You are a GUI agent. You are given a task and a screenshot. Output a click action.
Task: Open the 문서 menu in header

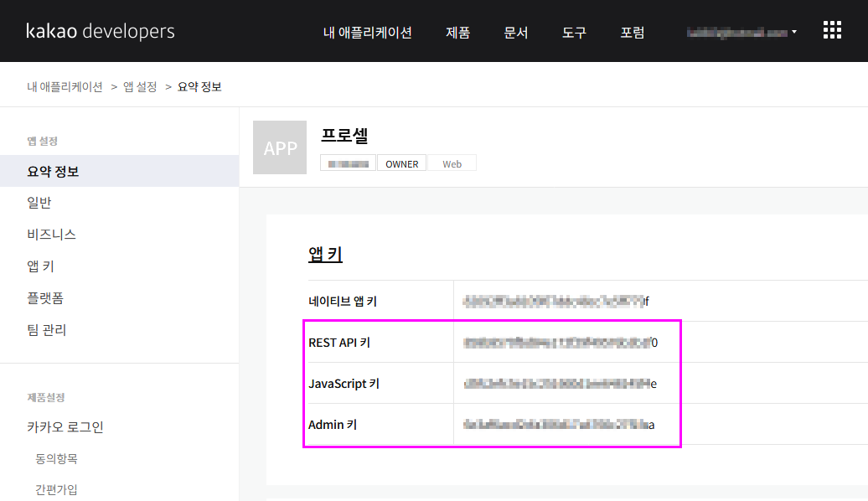516,33
